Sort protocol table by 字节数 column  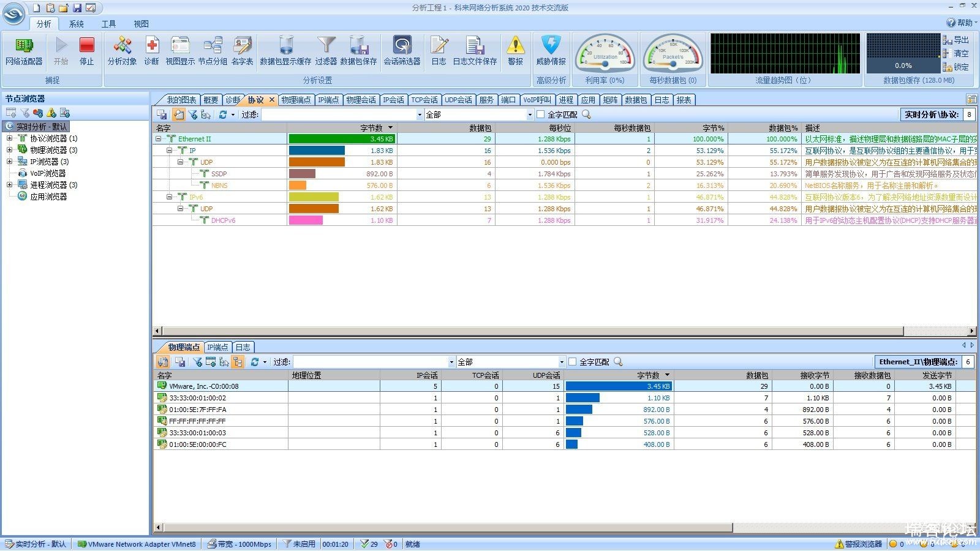(x=342, y=128)
